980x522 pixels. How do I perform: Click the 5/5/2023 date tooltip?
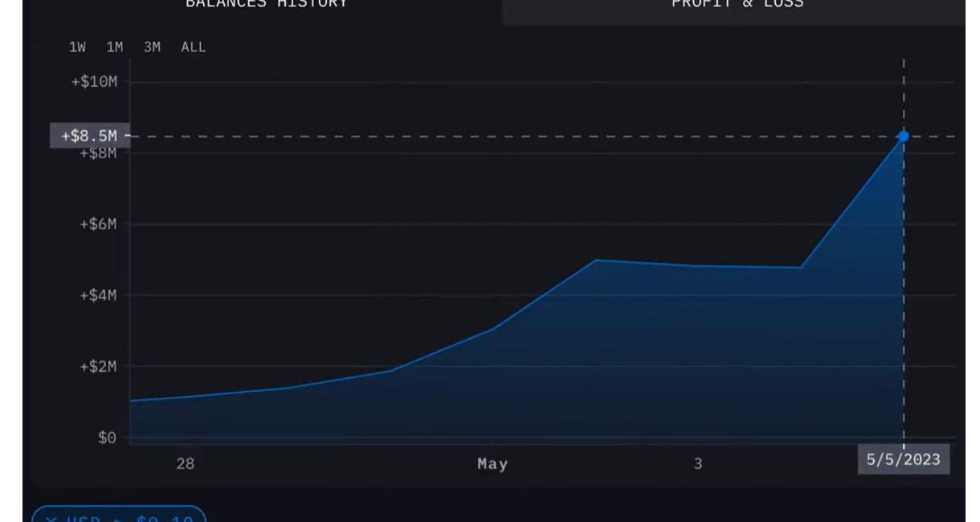tap(903, 459)
